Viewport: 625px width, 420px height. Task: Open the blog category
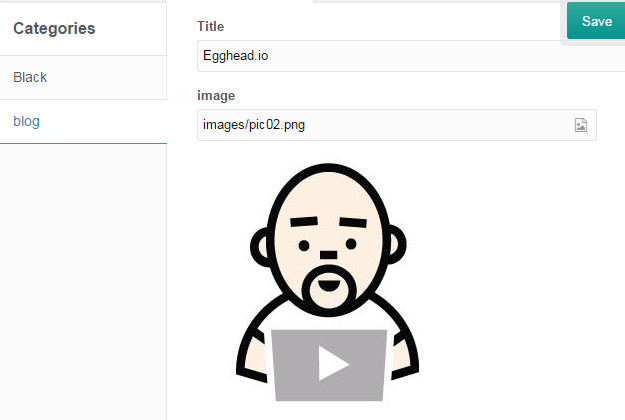coord(83,122)
